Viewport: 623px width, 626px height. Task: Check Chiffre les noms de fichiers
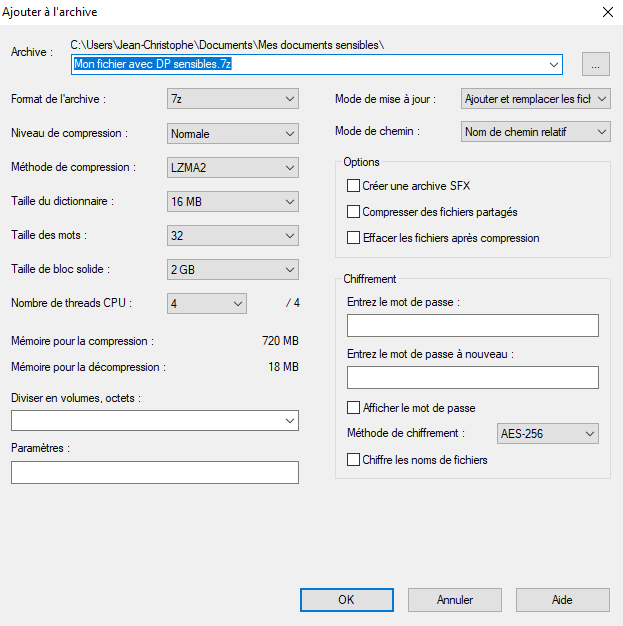coord(353,460)
